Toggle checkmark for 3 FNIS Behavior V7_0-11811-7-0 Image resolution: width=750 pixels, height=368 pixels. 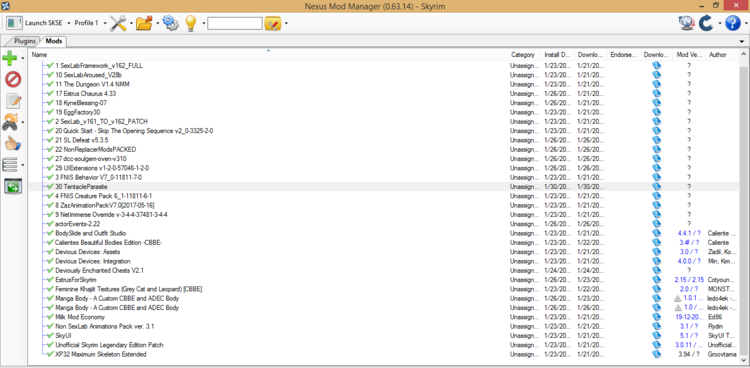point(50,177)
